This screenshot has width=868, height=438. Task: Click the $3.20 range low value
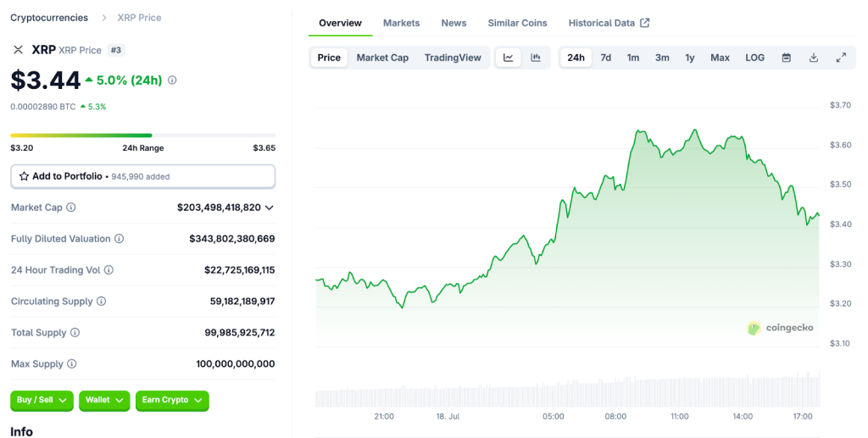[21, 148]
